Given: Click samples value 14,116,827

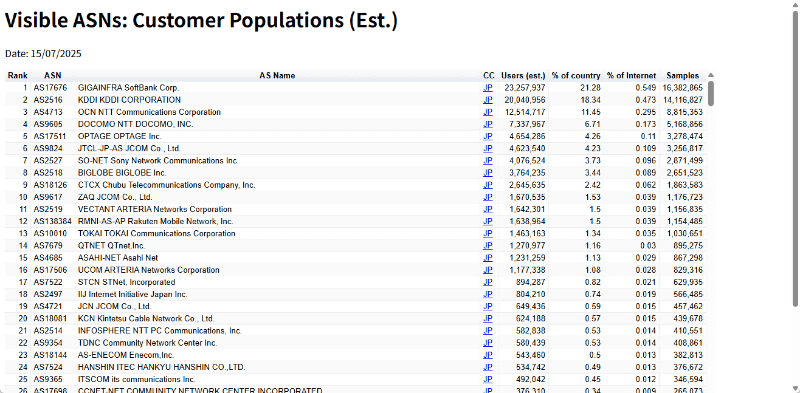Looking at the screenshot, I should pyautogui.click(x=683, y=100).
